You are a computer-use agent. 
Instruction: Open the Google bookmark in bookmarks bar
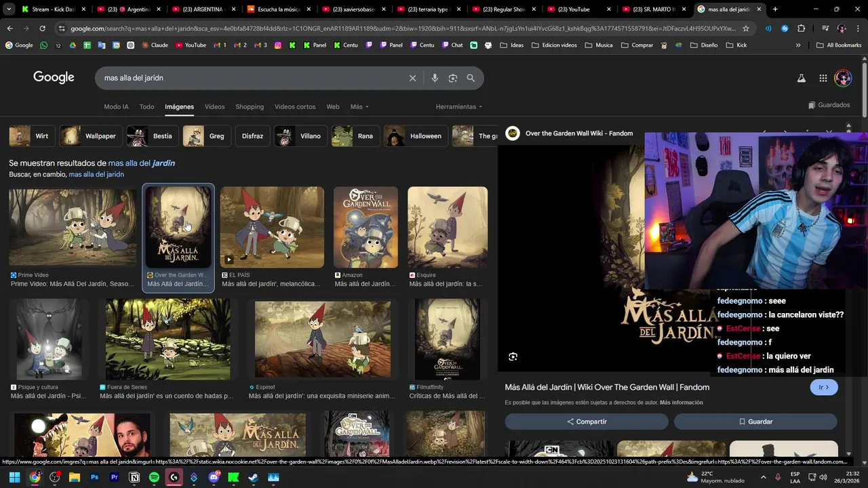pos(19,45)
